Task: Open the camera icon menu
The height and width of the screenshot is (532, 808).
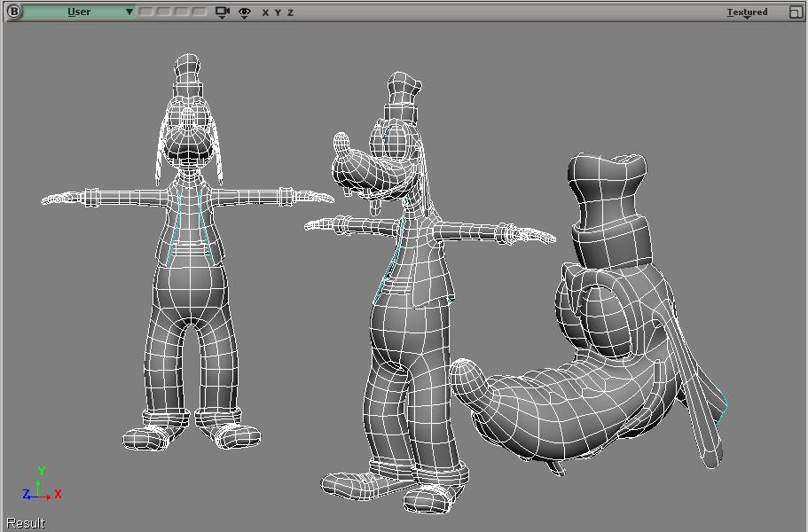Action: 222,12
